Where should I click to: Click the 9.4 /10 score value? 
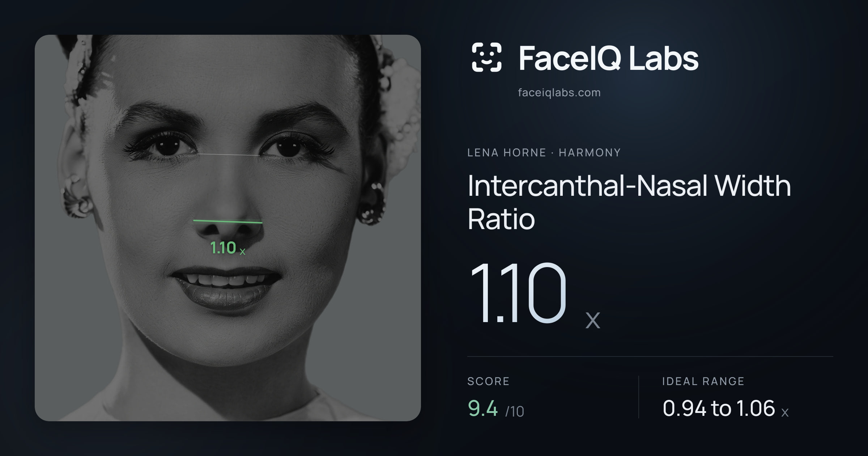[495, 409]
